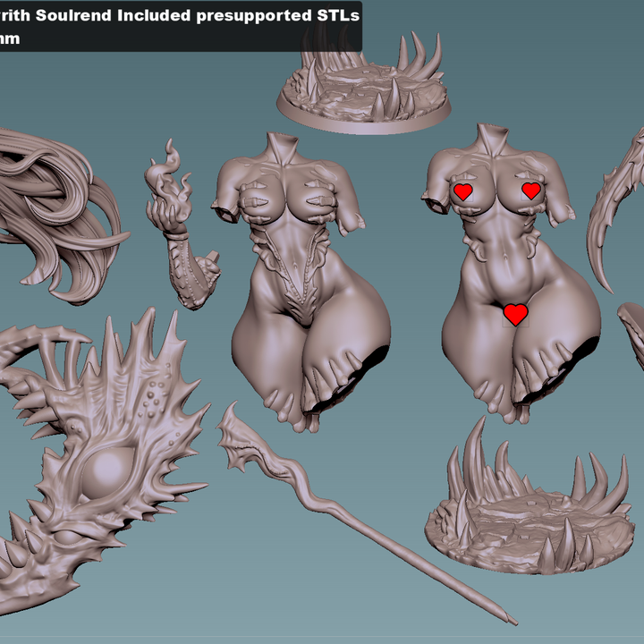This screenshot has width=644, height=644.
Task: Select the torso wearing the strapped outfit
Action: pyautogui.click(x=302, y=282)
